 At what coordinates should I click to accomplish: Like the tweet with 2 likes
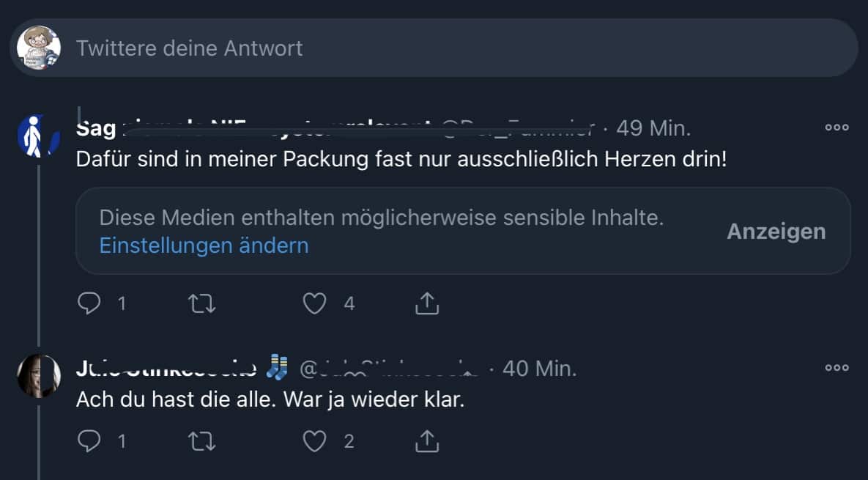click(315, 440)
